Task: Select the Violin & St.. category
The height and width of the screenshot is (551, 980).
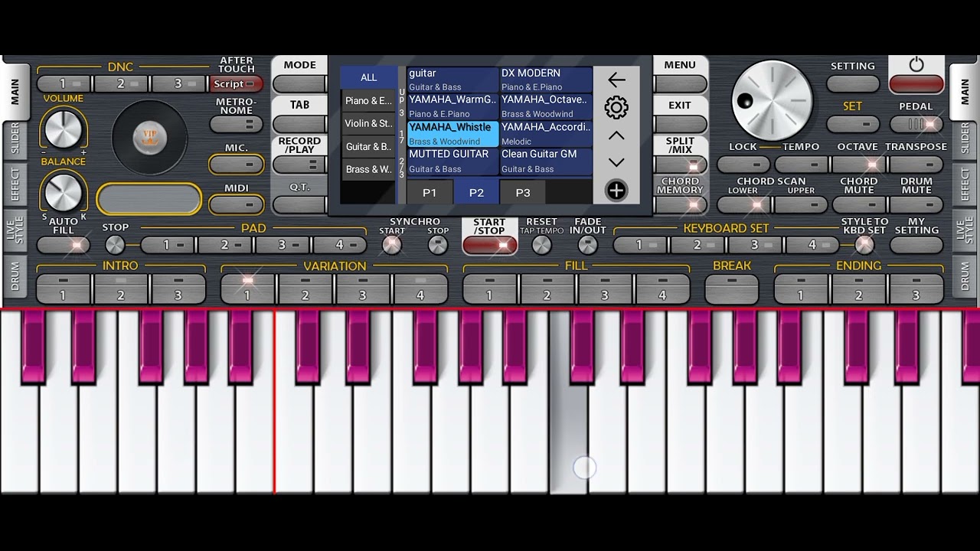Action: coord(369,123)
